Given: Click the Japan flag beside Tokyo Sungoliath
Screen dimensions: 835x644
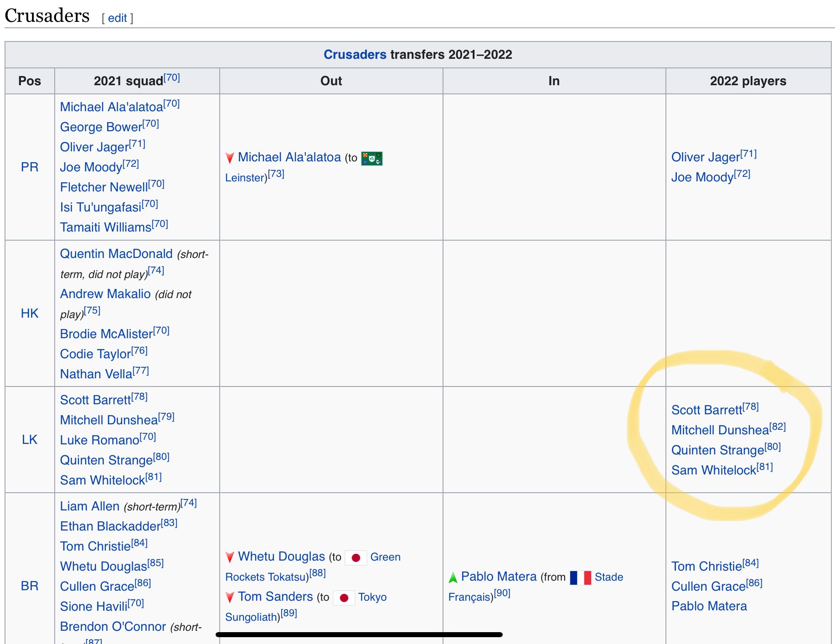Looking at the screenshot, I should click(344, 598).
